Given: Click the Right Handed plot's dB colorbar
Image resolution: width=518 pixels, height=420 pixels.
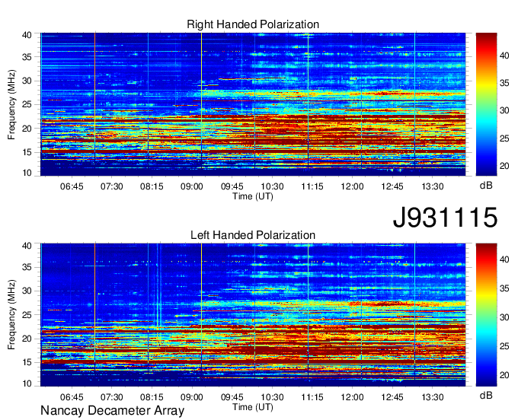Looking at the screenshot, I should tap(486, 104).
